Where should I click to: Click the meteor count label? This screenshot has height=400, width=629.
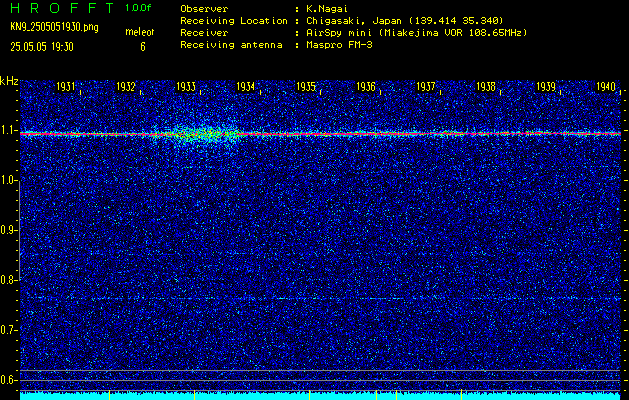click(140, 32)
